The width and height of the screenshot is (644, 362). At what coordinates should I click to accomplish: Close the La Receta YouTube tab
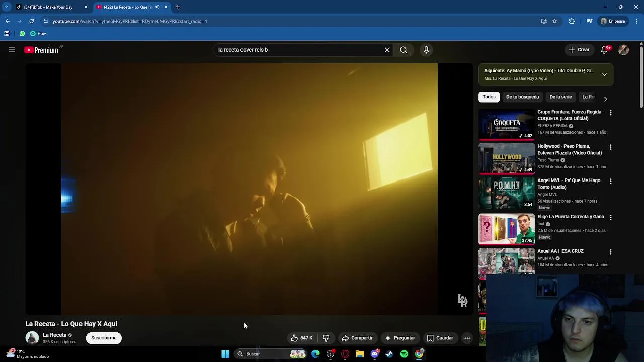tap(166, 7)
